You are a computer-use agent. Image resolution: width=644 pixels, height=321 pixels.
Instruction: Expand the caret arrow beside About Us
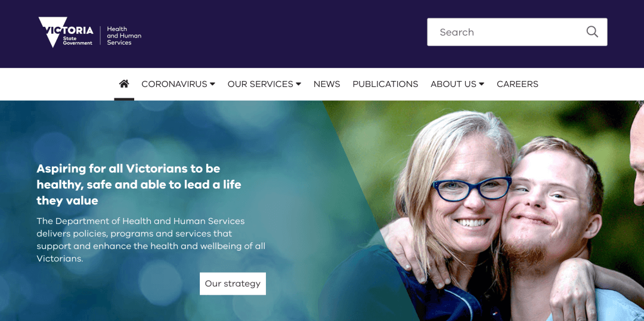(481, 84)
